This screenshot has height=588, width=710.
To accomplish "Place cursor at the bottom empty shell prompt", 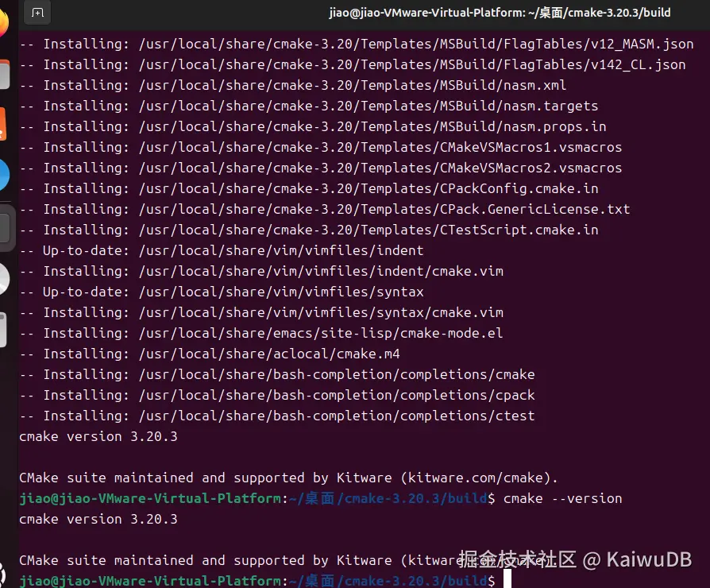I will click(x=507, y=580).
